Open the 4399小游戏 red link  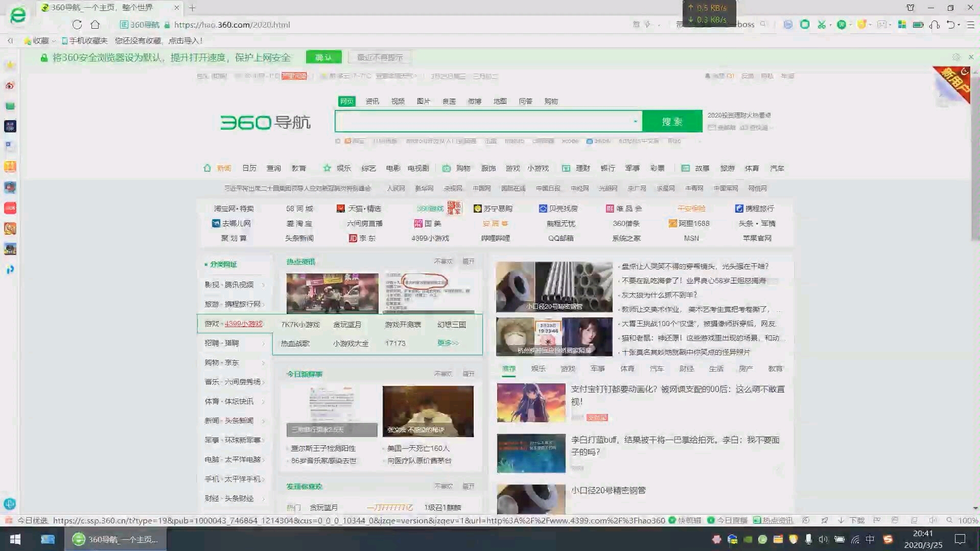tap(244, 324)
